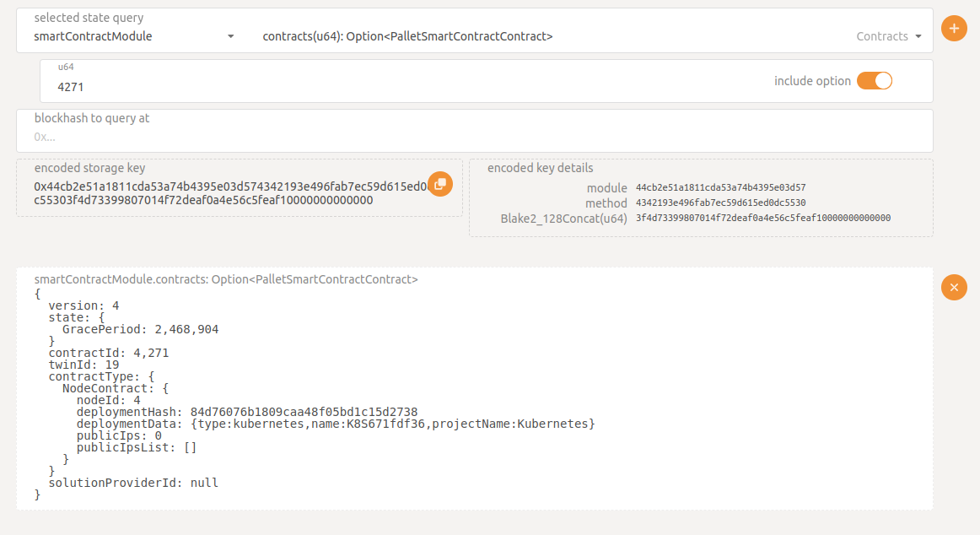Screen dimensions: 980x535
Task: Click the caret beside smartContractModule
Action: [230, 36]
